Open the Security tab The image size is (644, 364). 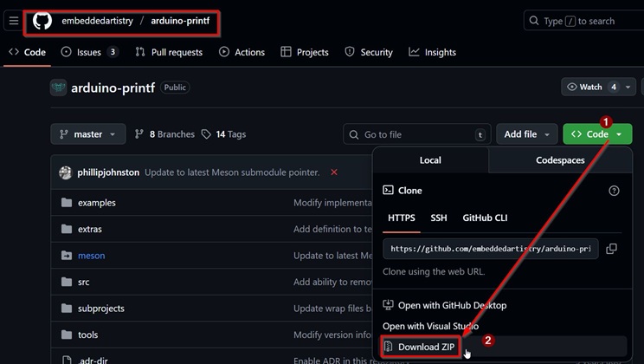pyautogui.click(x=369, y=52)
